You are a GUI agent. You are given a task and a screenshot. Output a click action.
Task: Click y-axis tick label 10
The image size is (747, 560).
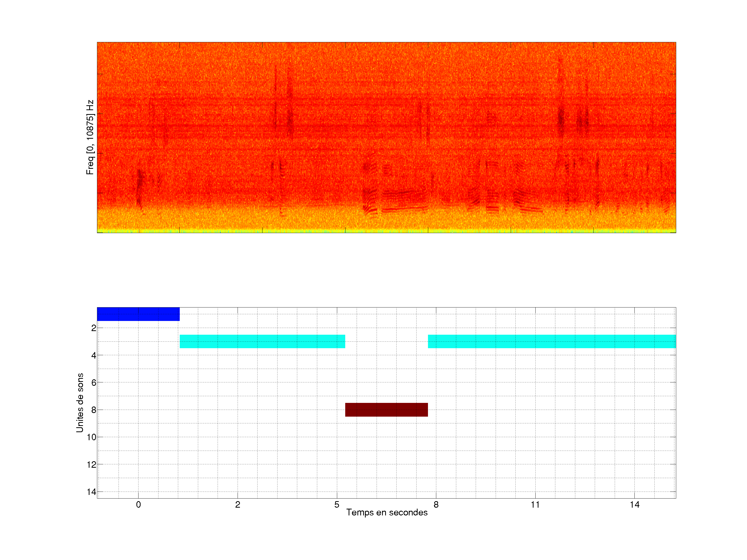[x=92, y=437]
